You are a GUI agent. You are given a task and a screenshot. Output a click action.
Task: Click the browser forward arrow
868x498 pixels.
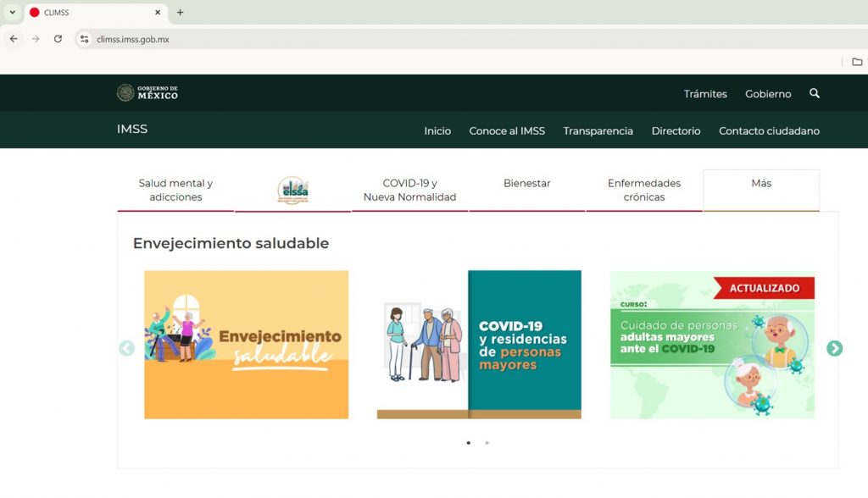click(36, 39)
